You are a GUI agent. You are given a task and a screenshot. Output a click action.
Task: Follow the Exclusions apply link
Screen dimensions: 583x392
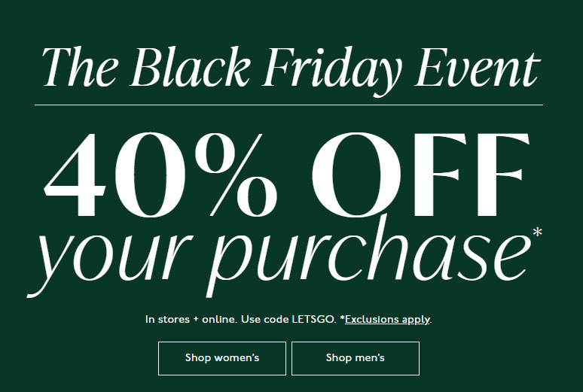387,320
